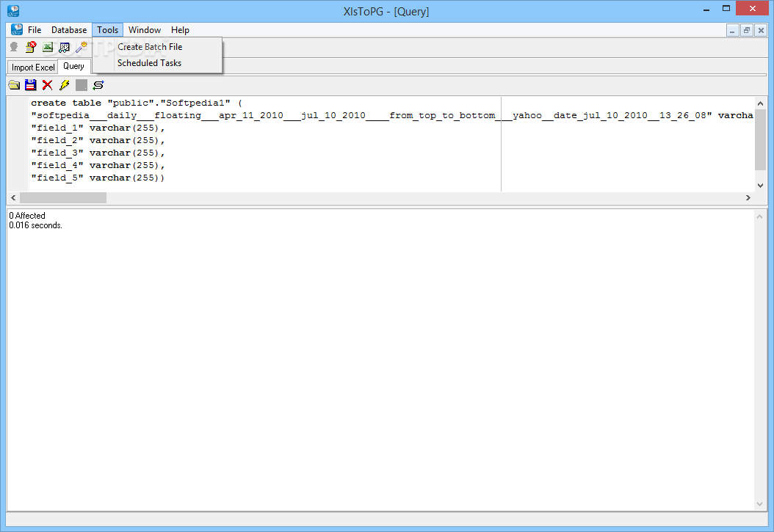Click the Disconnect padlock icon
The height and width of the screenshot is (532, 774).
(x=31, y=48)
